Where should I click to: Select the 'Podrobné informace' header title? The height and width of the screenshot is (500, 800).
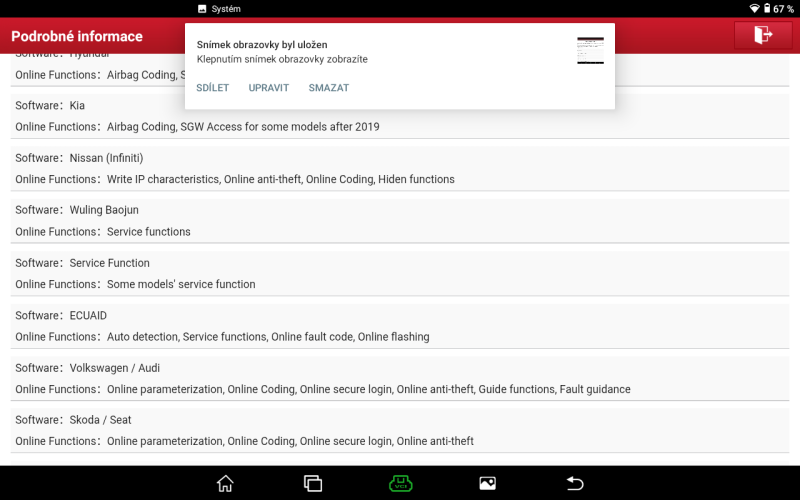click(77, 36)
